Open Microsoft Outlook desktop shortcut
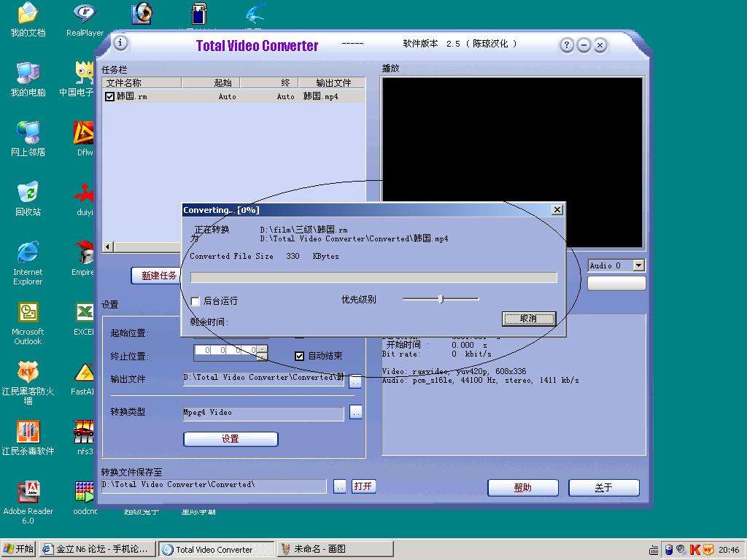The width and height of the screenshot is (747, 560). 28,314
